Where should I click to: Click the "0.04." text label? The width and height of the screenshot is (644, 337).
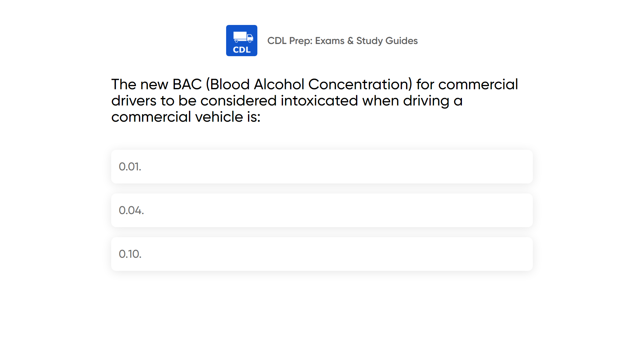(131, 210)
